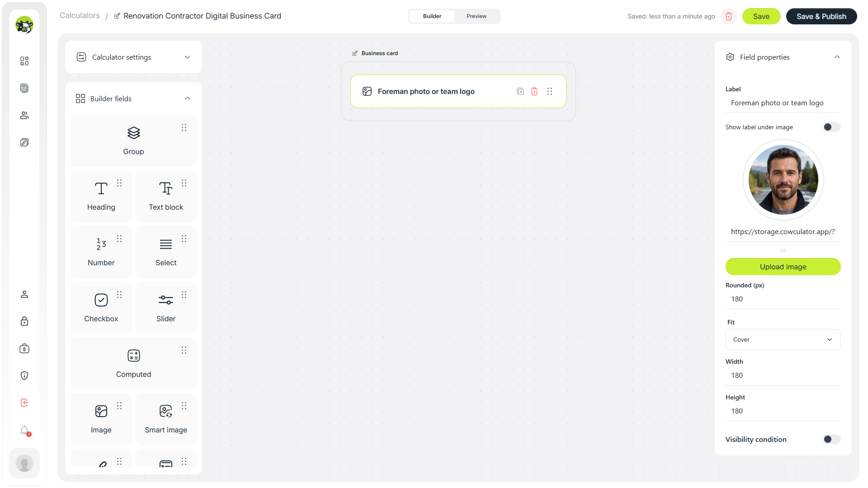Click the user avatar at sidebar bottom
This screenshot has height=488, width=868.
24,463
